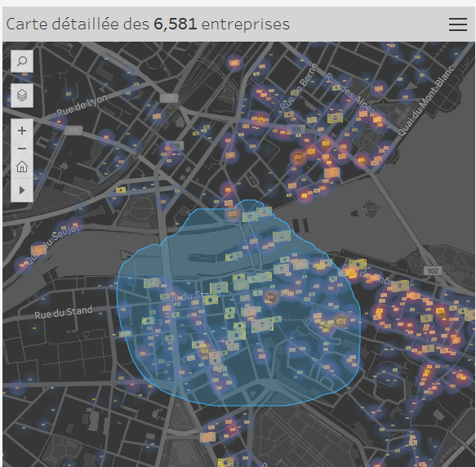476x467 pixels.
Task: Click the Rue du Stand label inside selection
Action: point(190,296)
